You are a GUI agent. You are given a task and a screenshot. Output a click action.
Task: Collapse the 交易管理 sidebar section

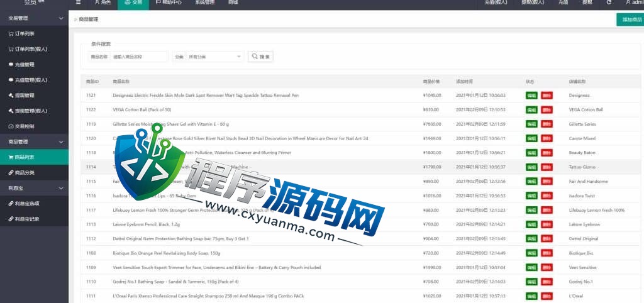[x=34, y=18]
